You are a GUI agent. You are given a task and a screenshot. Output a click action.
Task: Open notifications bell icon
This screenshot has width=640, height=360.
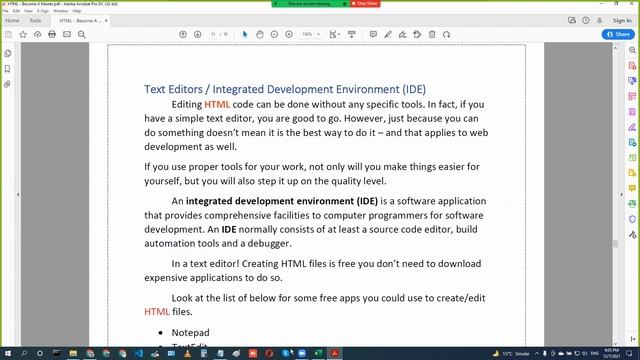click(600, 20)
